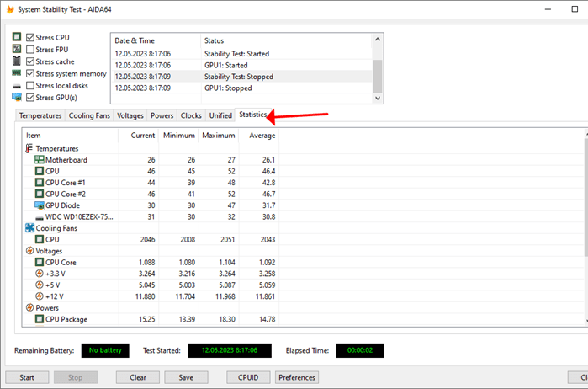The width and height of the screenshot is (588, 389).
Task: Click the Powers lightning icon
Action: [29, 308]
